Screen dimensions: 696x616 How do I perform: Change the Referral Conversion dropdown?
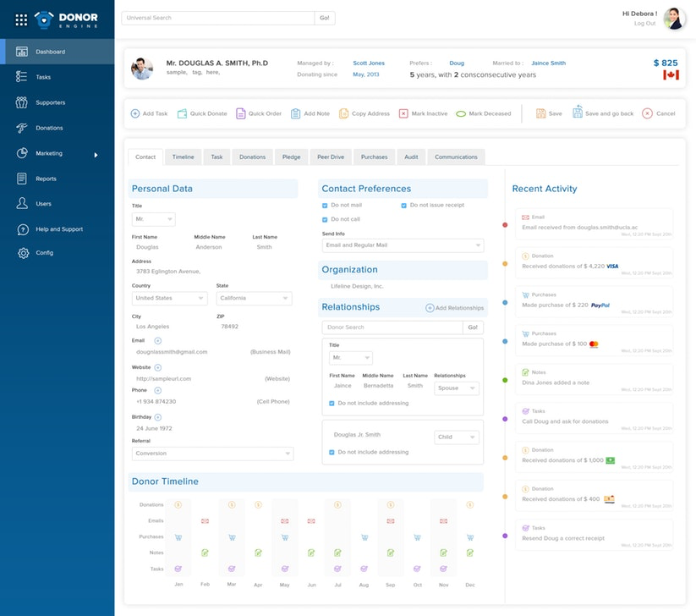coord(211,454)
